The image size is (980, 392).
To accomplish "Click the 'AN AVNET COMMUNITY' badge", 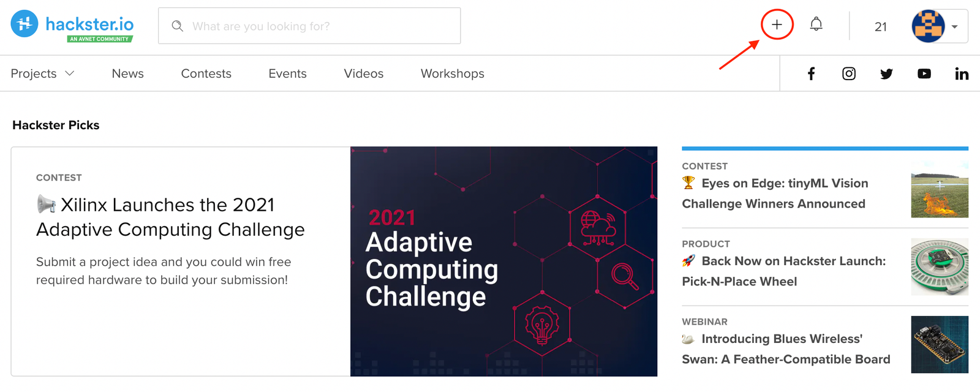I will (100, 39).
